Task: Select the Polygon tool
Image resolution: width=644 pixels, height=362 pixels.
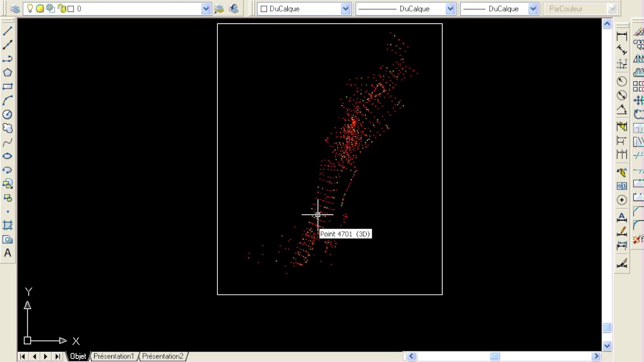Action: 8,72
